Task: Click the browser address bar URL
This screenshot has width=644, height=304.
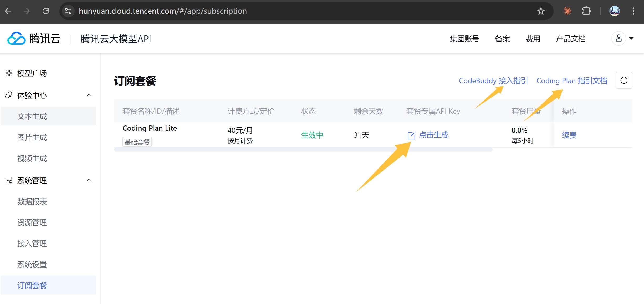Action: (163, 11)
